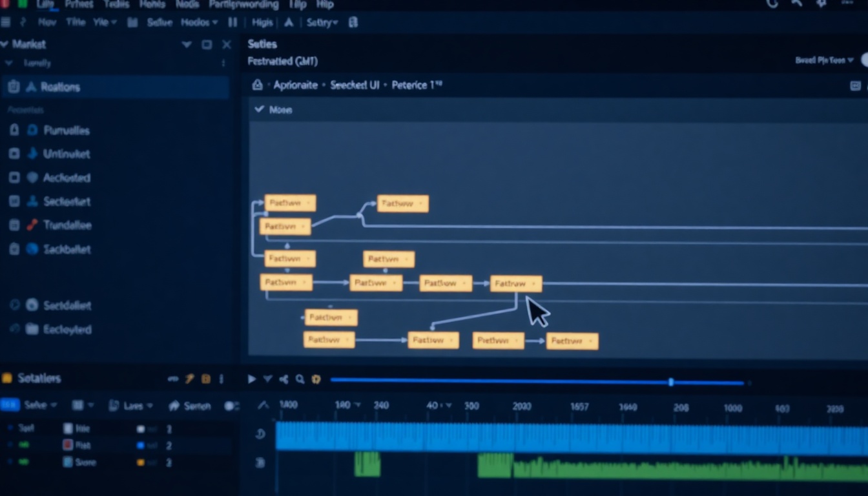The height and width of the screenshot is (496, 868).
Task: Toggle the checkmark next to Moes
Action: tap(259, 110)
